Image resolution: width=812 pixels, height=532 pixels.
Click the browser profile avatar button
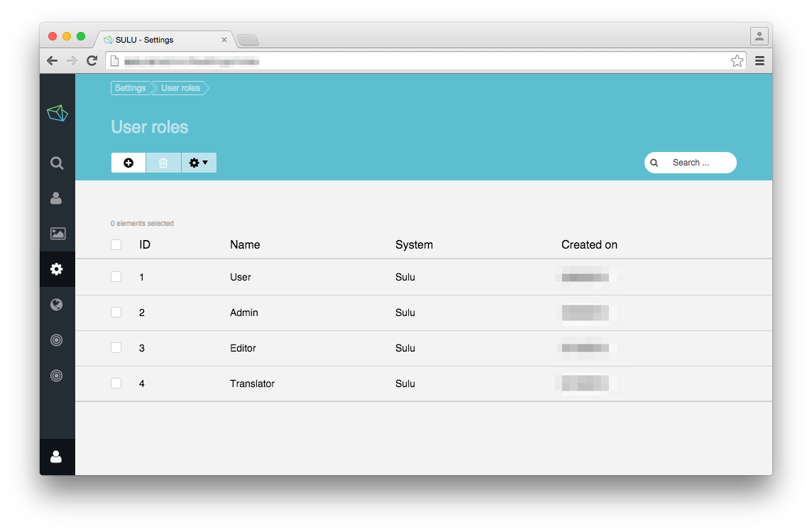pyautogui.click(x=759, y=36)
